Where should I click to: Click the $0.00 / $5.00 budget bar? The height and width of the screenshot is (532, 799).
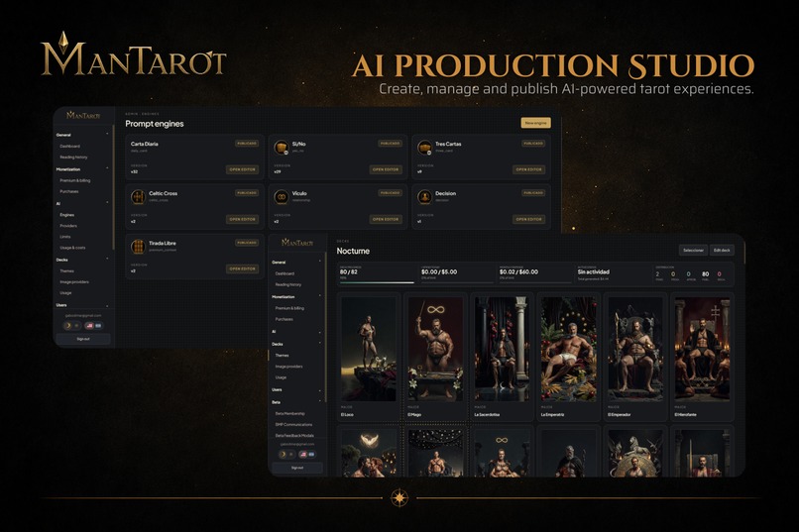pyautogui.click(x=457, y=282)
